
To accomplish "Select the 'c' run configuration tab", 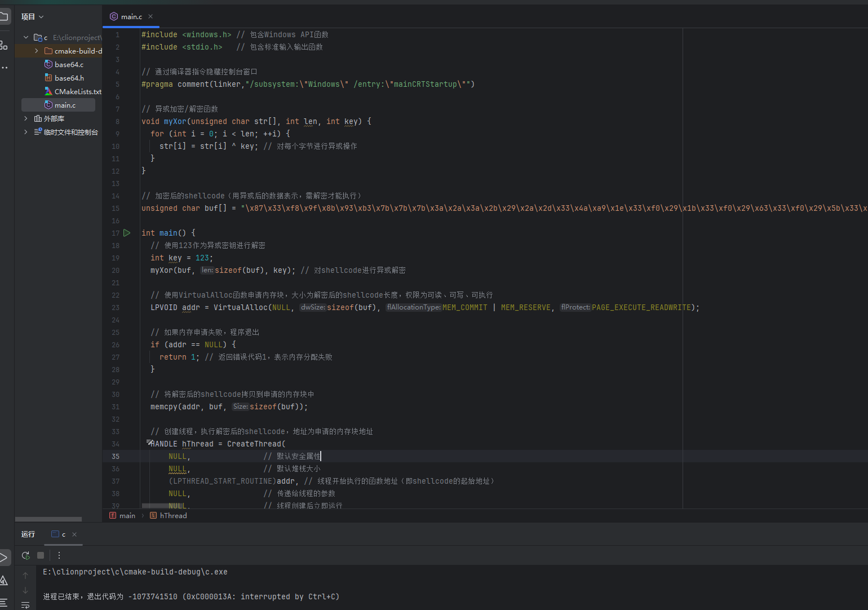I will [63, 534].
